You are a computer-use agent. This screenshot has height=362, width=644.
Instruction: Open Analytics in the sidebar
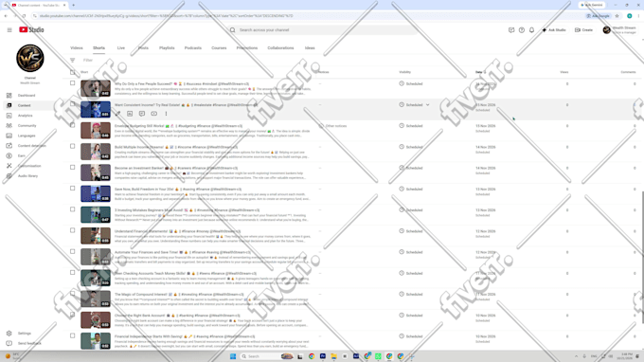(25, 116)
